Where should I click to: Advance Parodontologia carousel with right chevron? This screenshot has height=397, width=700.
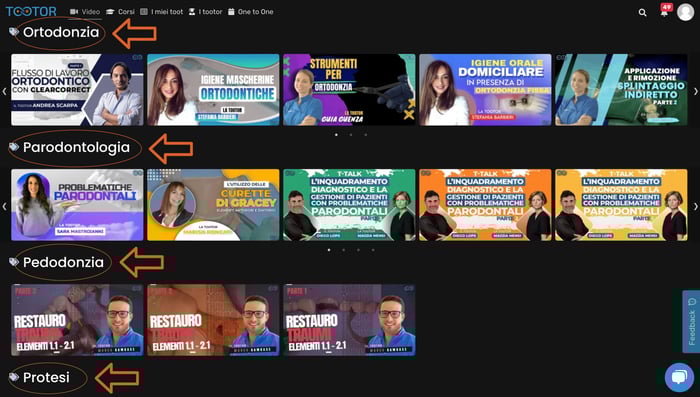point(696,206)
